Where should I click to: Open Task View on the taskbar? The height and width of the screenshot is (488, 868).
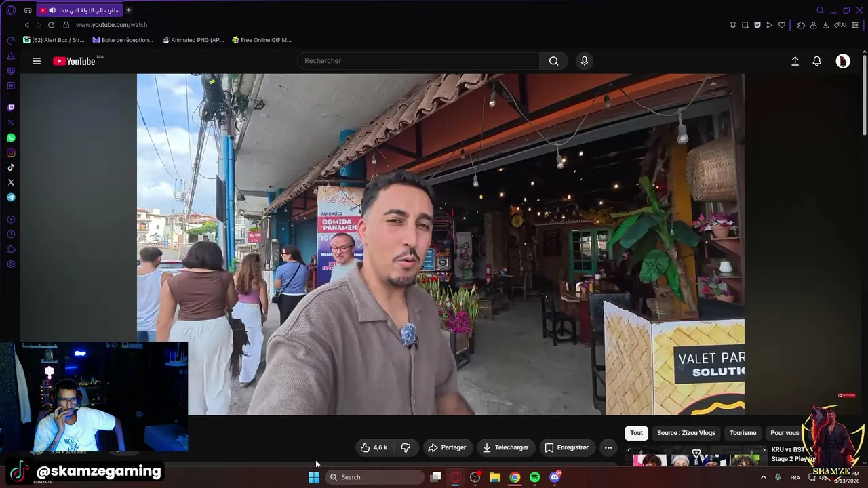tap(436, 477)
